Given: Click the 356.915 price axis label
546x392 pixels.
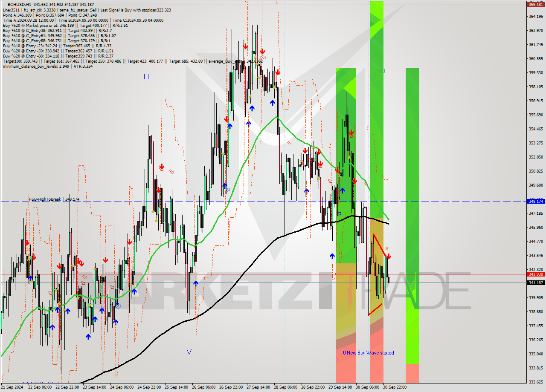Looking at the screenshot, I should pyautogui.click(x=535, y=101).
